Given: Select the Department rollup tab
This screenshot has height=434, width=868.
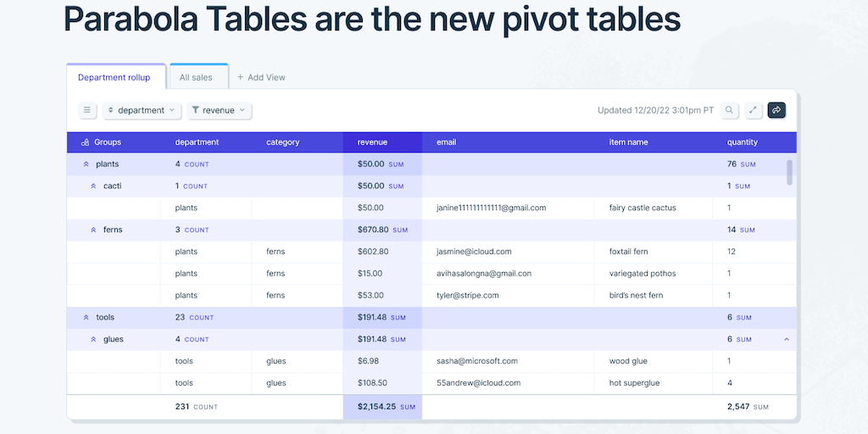Looking at the screenshot, I should point(114,77).
